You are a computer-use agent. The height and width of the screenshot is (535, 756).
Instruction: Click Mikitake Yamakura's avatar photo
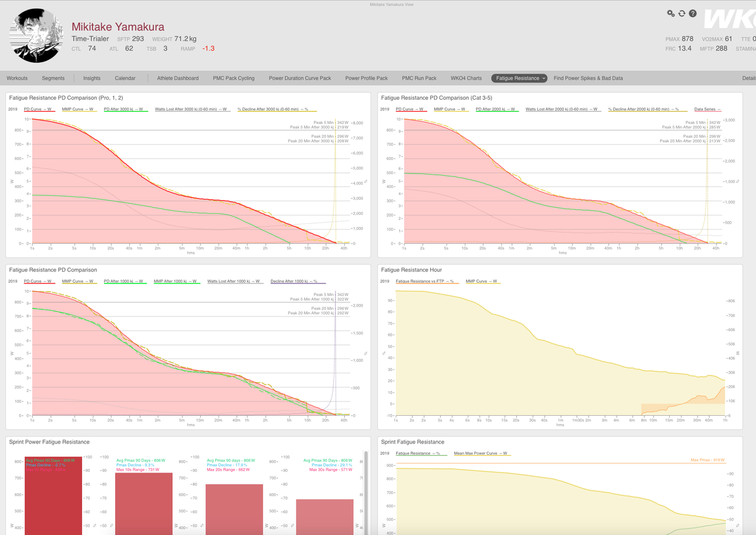coord(37,35)
